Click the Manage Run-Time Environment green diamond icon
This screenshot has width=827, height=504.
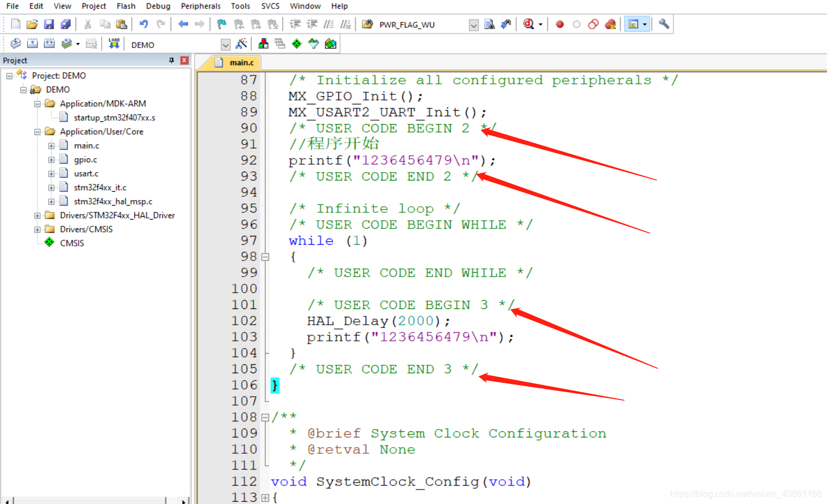point(297,44)
